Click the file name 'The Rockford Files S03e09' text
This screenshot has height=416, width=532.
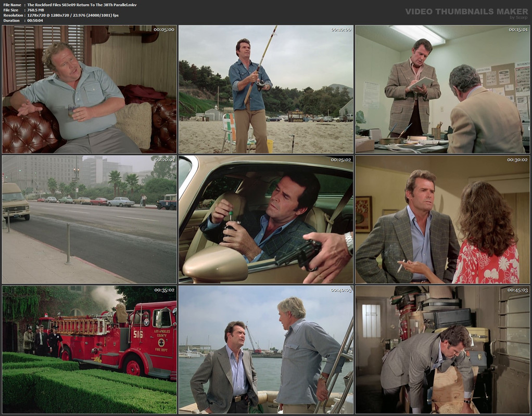point(52,5)
